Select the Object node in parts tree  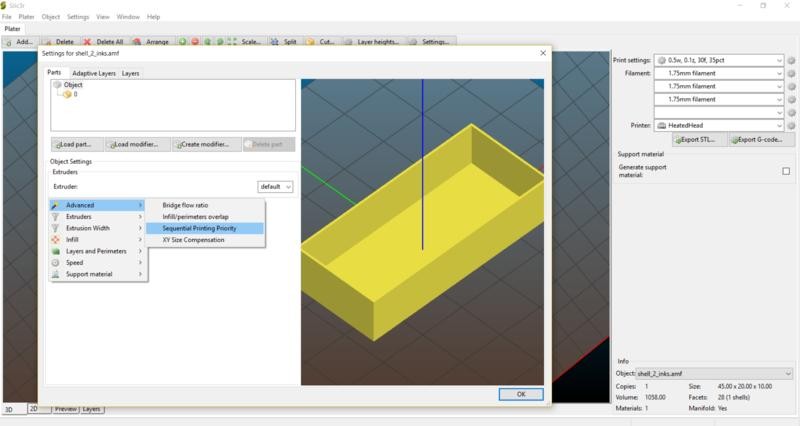pos(72,85)
